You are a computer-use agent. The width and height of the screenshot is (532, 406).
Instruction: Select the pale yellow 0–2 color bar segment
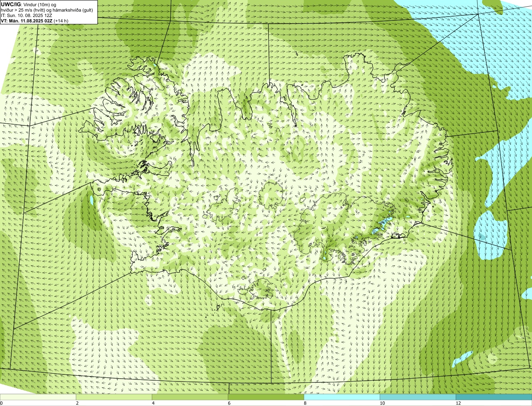click(38, 397)
